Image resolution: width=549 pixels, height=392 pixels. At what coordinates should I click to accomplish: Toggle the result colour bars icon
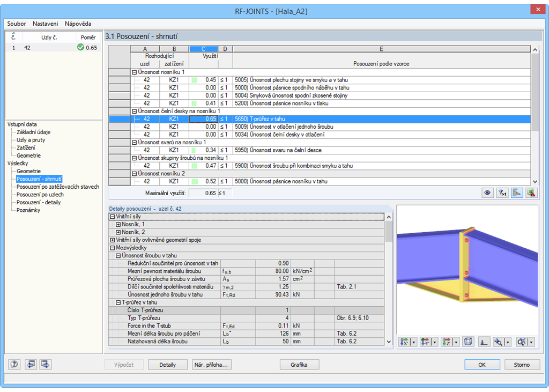[x=517, y=193]
